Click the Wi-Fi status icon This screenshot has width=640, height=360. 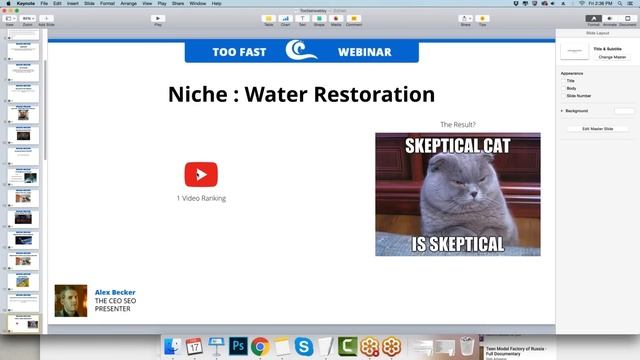[582, 3]
